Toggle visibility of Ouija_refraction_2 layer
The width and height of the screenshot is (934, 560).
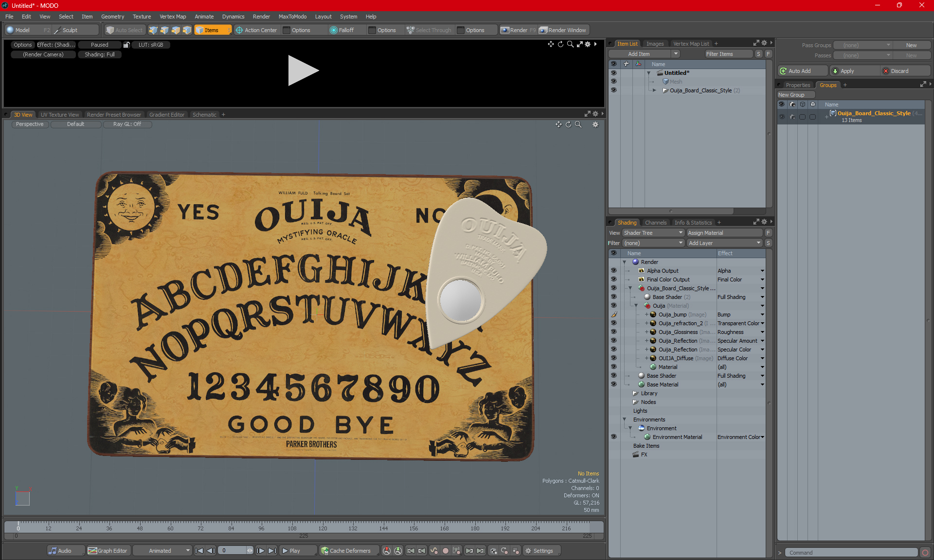point(613,323)
